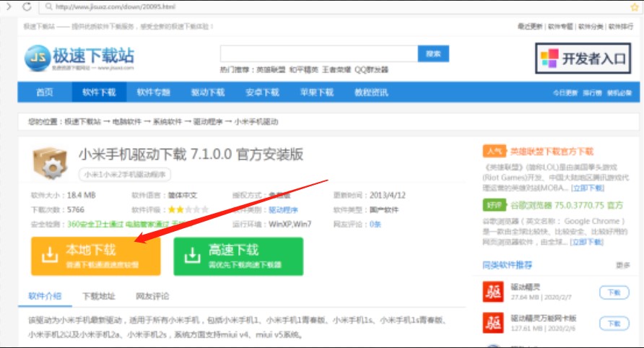Click the 驱动精灵 red app icon
This screenshot has height=348, width=644.
(494, 292)
